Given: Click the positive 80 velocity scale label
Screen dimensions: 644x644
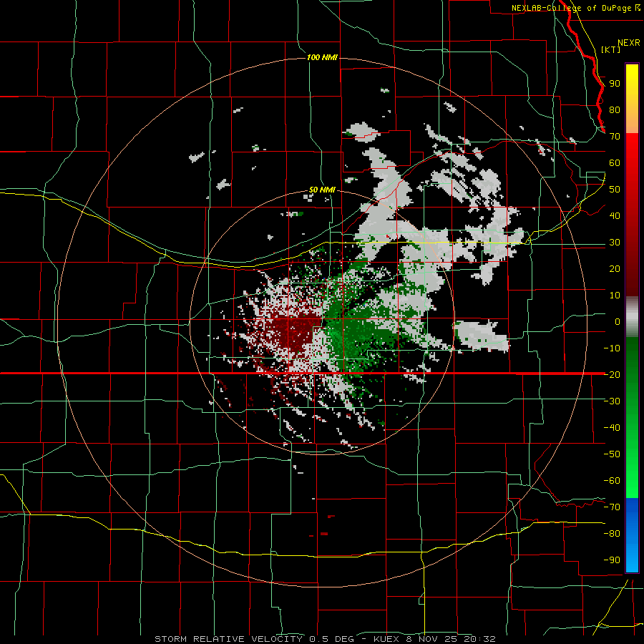Looking at the screenshot, I should coord(615,110).
